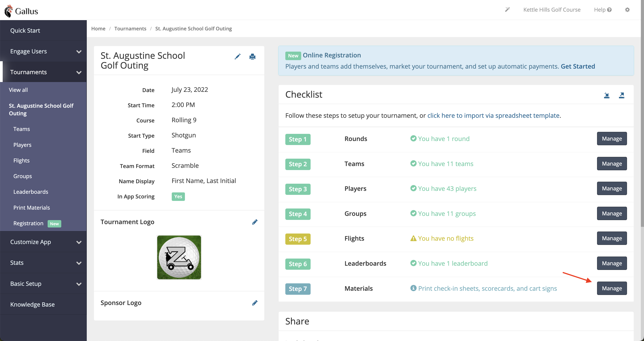Edit the Tournament Logo pencil icon
Viewport: 644px width, 341px height.
click(x=255, y=222)
